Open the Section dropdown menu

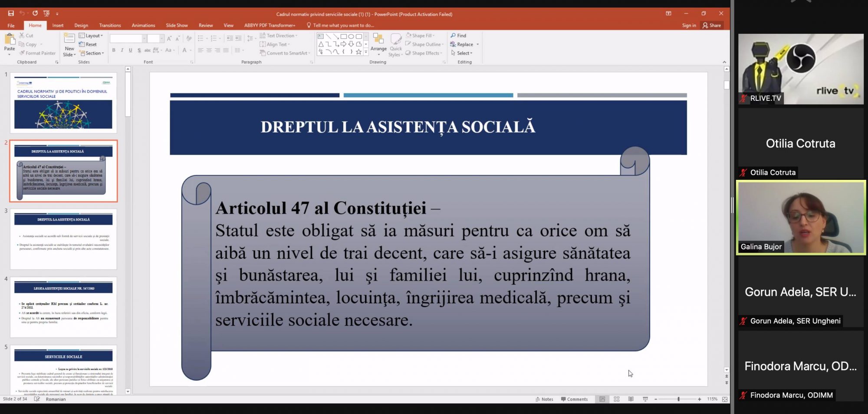[x=92, y=53]
